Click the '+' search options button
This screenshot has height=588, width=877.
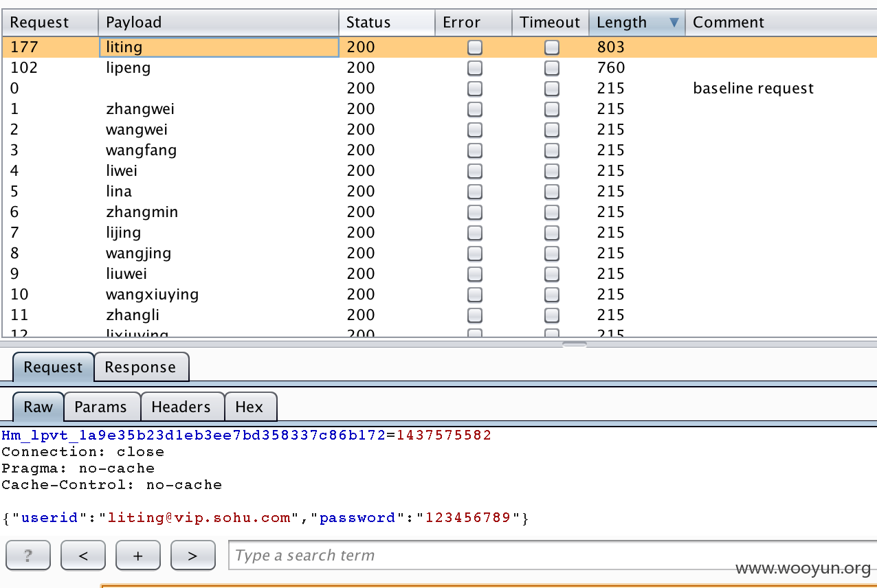click(x=138, y=555)
